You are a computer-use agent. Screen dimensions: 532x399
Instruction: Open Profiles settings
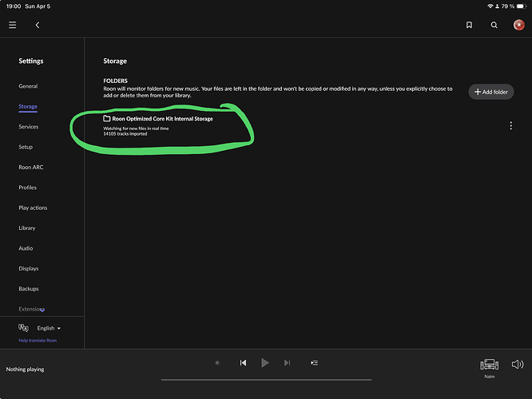tap(27, 188)
